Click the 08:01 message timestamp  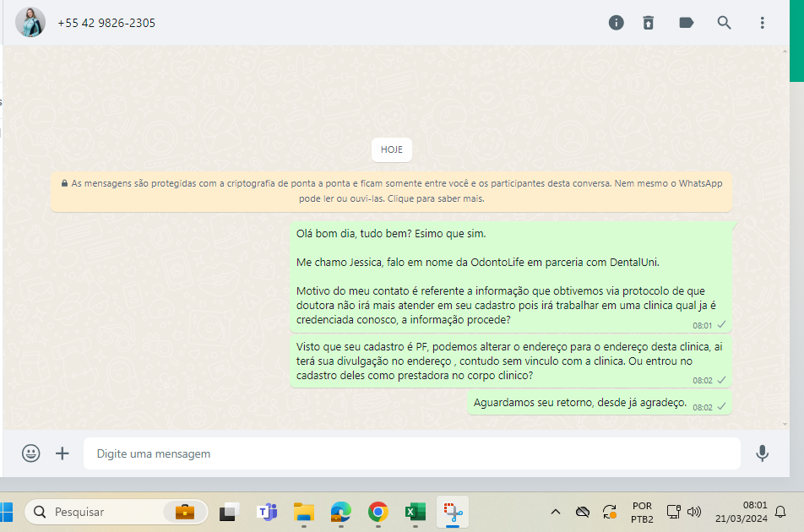[x=702, y=325]
